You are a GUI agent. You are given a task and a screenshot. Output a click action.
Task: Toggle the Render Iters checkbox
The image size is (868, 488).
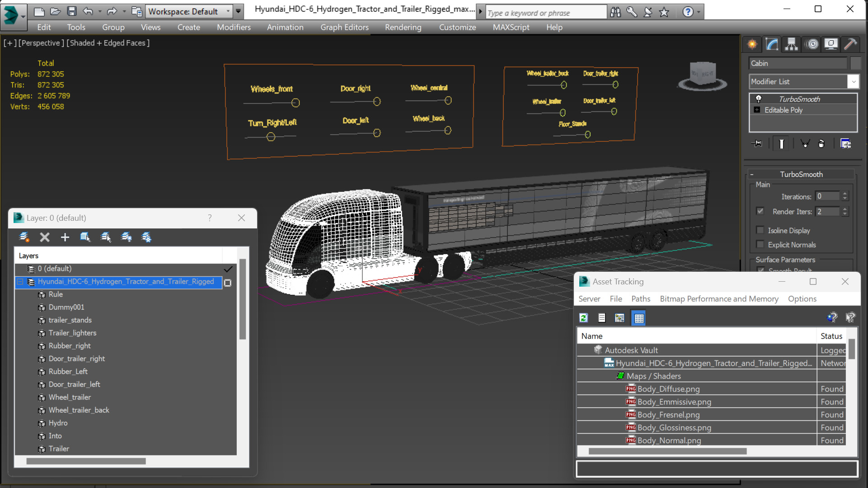[760, 211]
